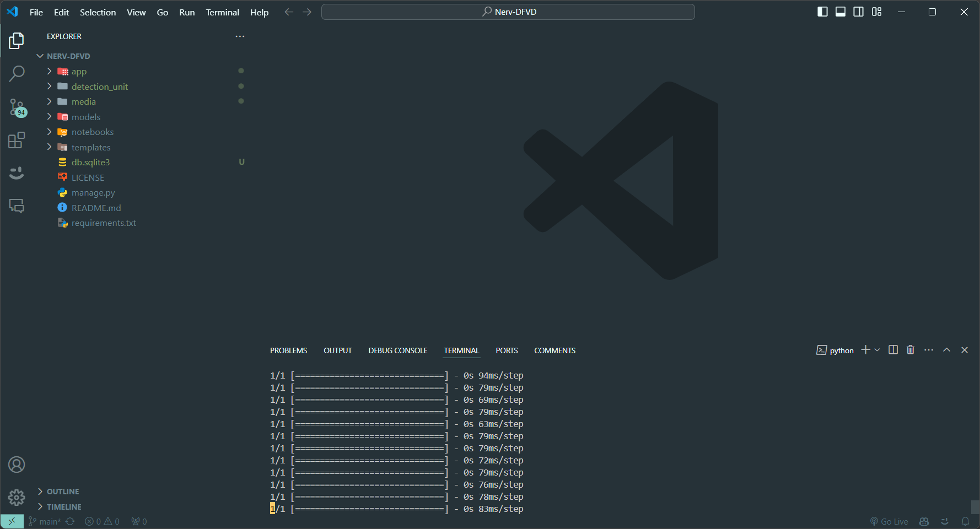Click the Explorer more actions ellipsis
The height and width of the screenshot is (529, 980).
click(240, 36)
